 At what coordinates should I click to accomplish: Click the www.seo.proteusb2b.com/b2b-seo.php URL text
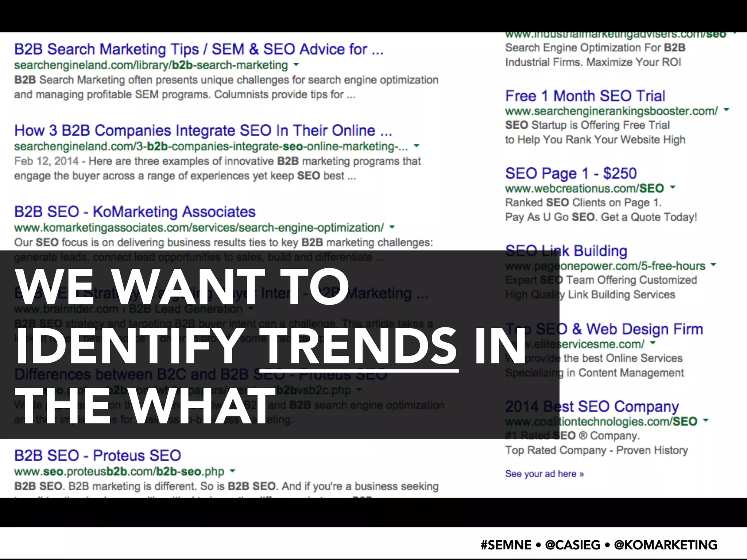[x=119, y=472]
